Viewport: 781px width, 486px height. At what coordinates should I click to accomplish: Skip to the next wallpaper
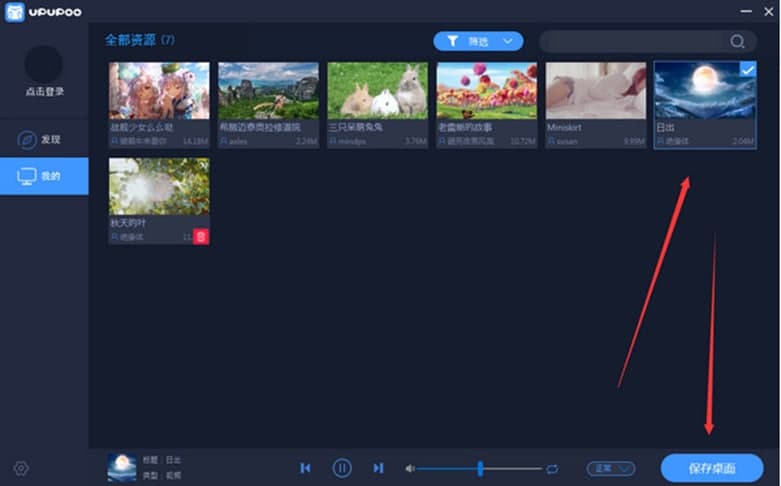378,468
